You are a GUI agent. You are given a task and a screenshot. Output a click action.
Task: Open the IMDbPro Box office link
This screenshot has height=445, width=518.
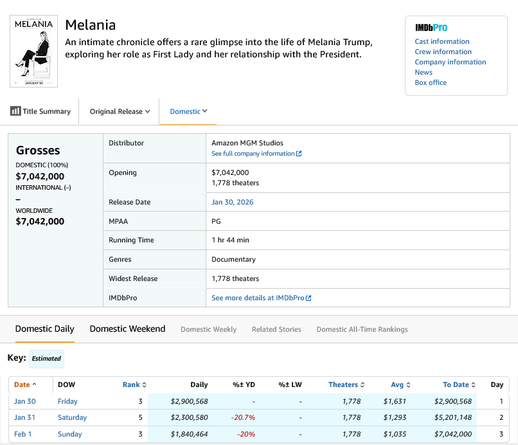click(x=431, y=83)
